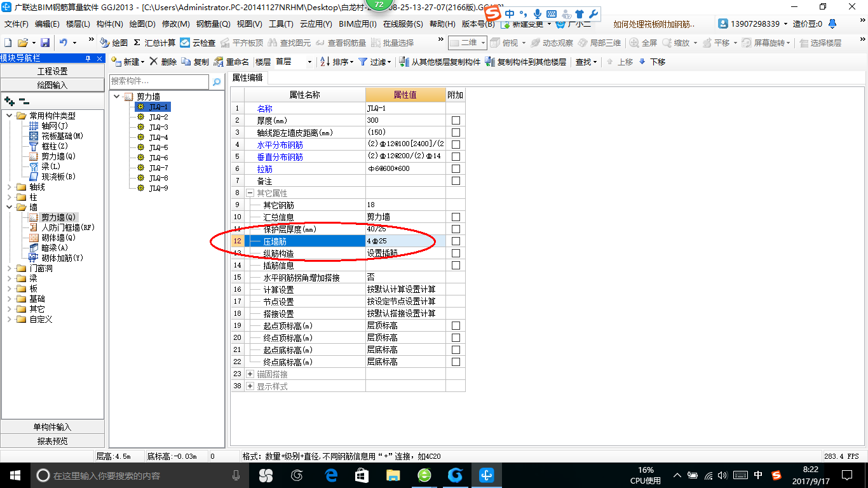Screen dimensions: 868x488
Task: Toggle 附加 checkbox for 备注
Action: click(x=456, y=181)
